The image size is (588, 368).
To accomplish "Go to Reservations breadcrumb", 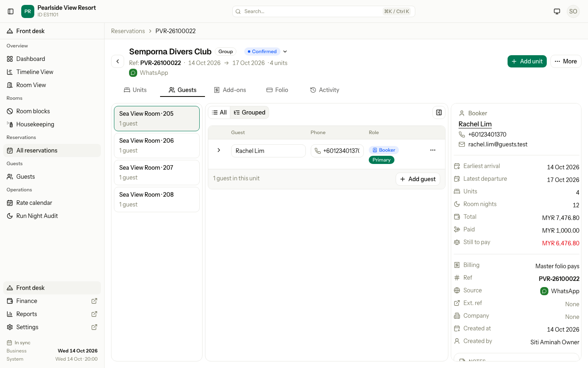I will click(x=128, y=31).
